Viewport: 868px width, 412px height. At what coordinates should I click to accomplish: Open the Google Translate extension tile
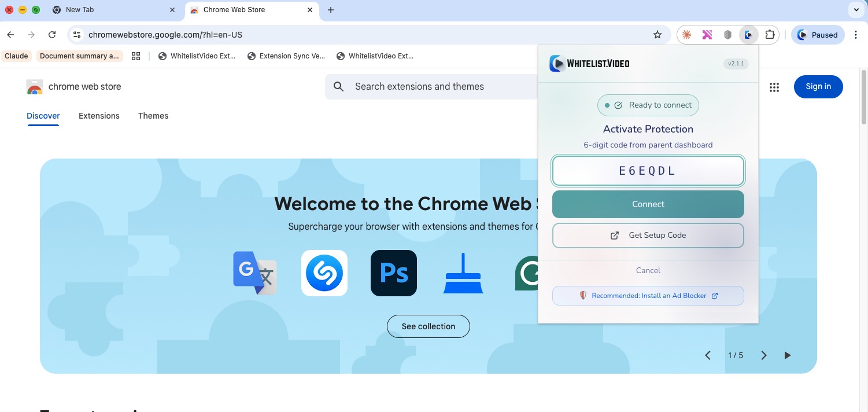click(x=255, y=273)
